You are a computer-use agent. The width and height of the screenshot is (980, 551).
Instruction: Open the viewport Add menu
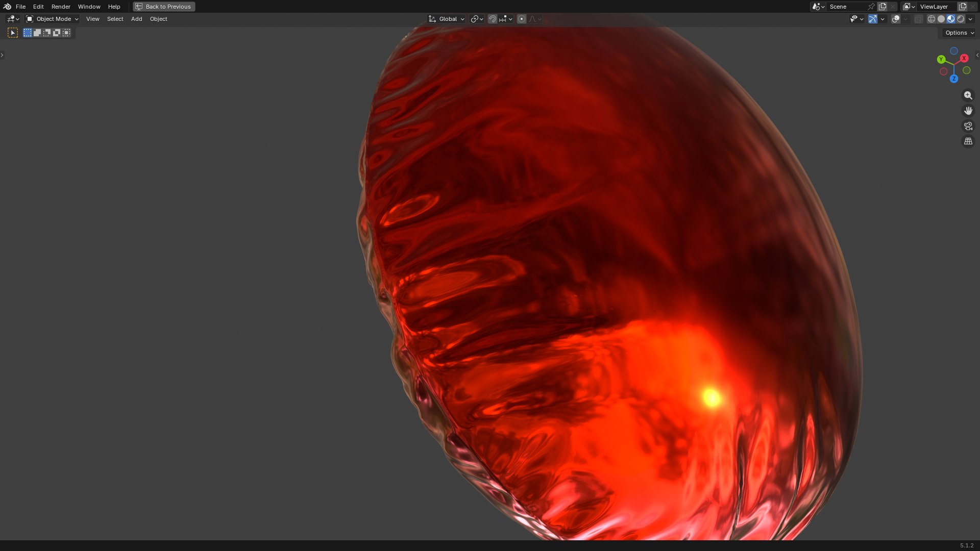136,19
